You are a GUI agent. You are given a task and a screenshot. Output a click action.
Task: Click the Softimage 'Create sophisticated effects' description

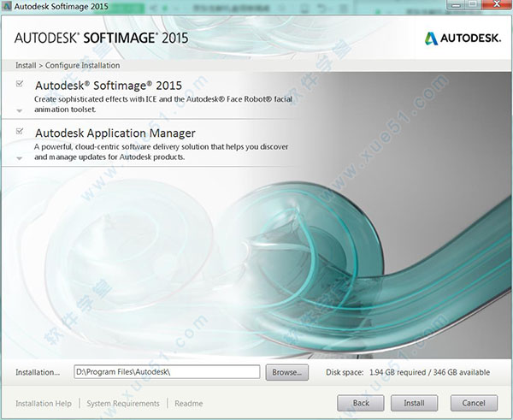pos(163,104)
